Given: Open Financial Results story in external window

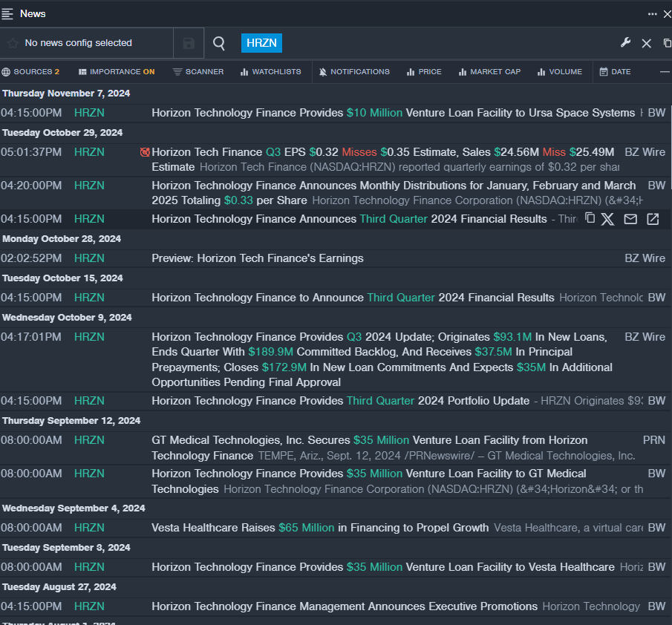Looking at the screenshot, I should pyautogui.click(x=653, y=219).
